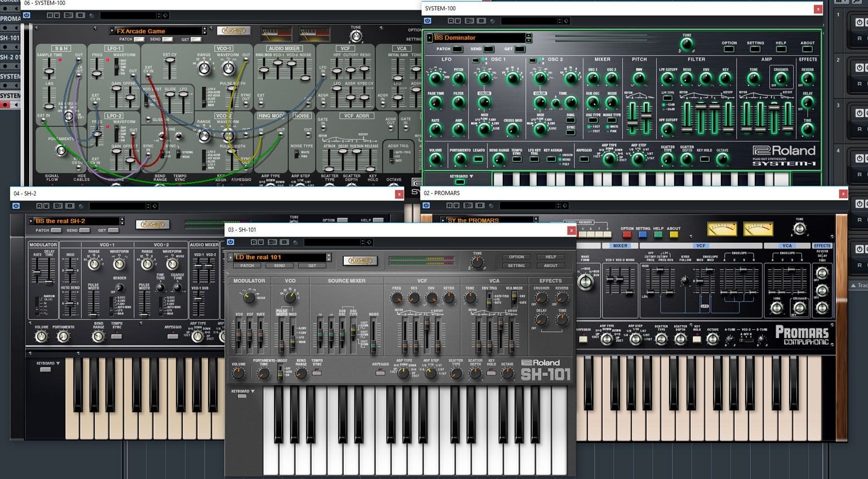Click SH-2 VOLUME knob
868x479 pixels.
[x=41, y=336]
